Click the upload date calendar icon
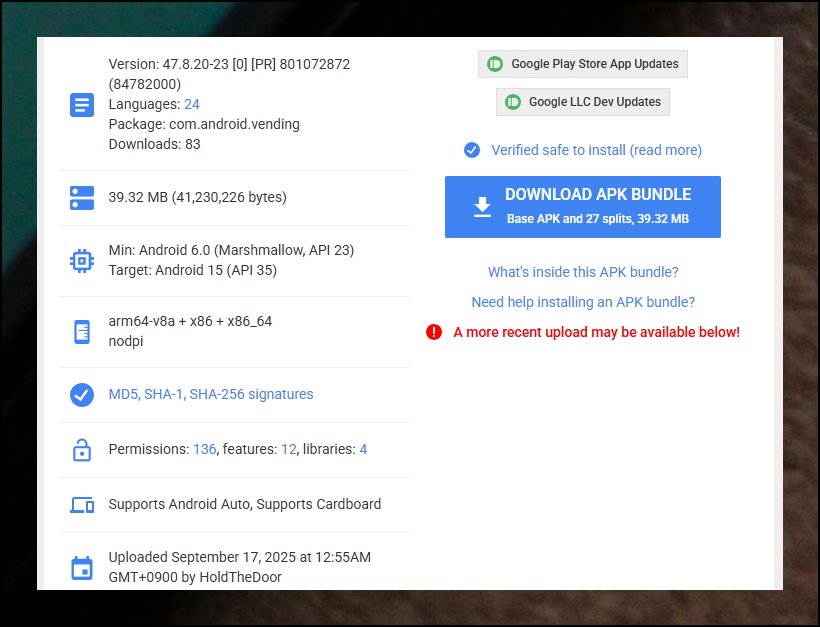The height and width of the screenshot is (627, 820). coord(82,568)
